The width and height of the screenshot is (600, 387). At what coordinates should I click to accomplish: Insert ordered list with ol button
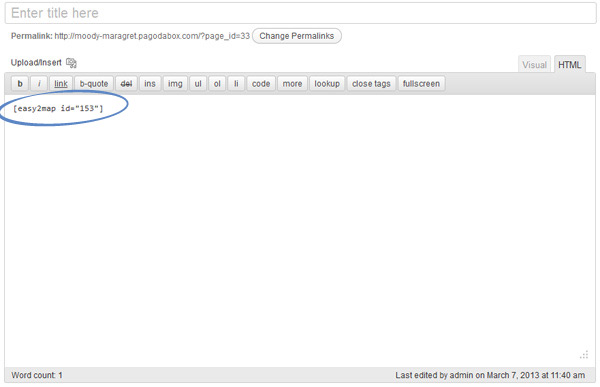(x=217, y=83)
